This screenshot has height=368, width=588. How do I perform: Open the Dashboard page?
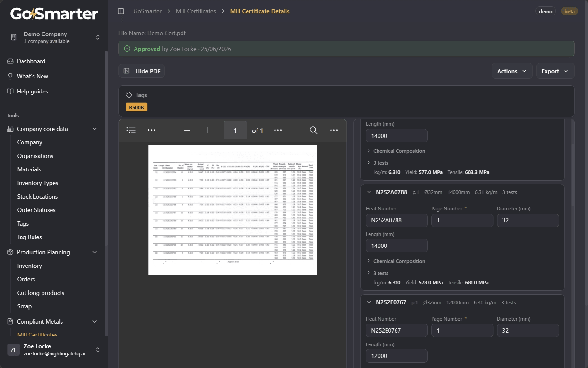(31, 61)
